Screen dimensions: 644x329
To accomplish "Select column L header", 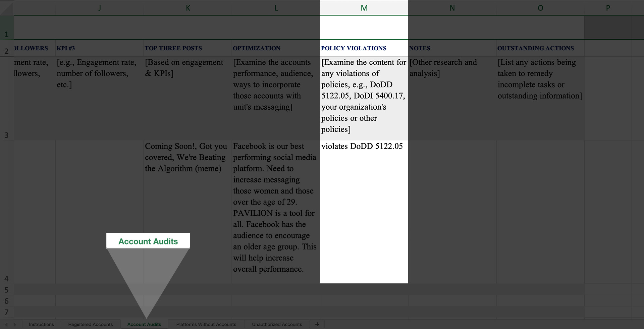I will click(x=276, y=8).
